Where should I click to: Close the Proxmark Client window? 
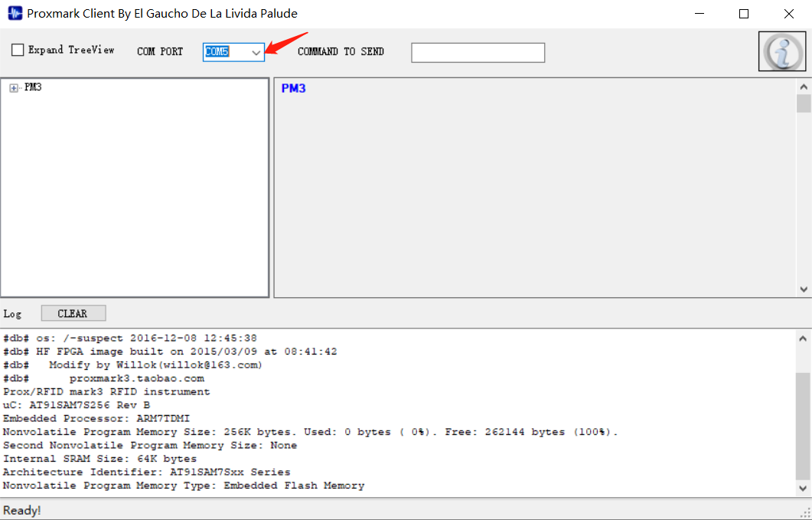(789, 14)
